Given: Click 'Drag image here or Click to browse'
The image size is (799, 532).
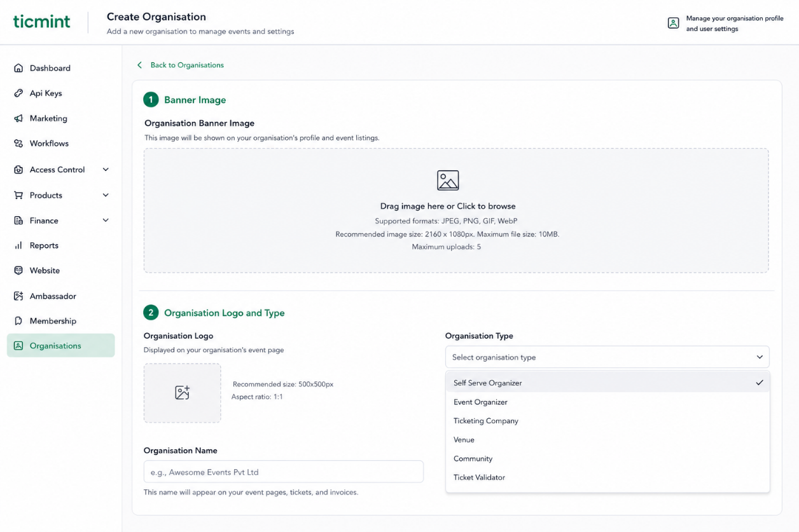Looking at the screenshot, I should coord(448,206).
